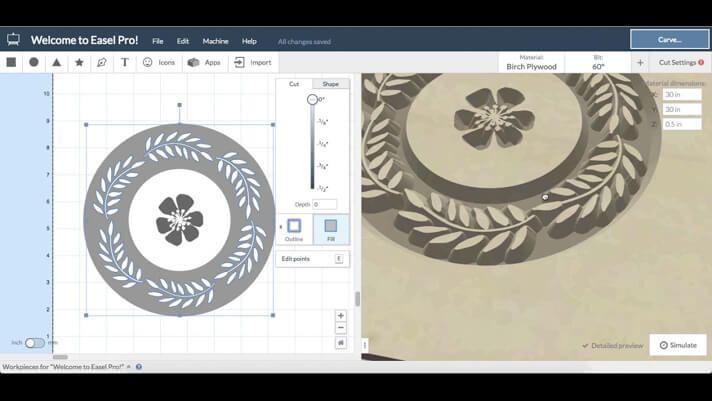Screen dimensions: 712x401
Task: Open the File menu
Action: click(x=158, y=41)
